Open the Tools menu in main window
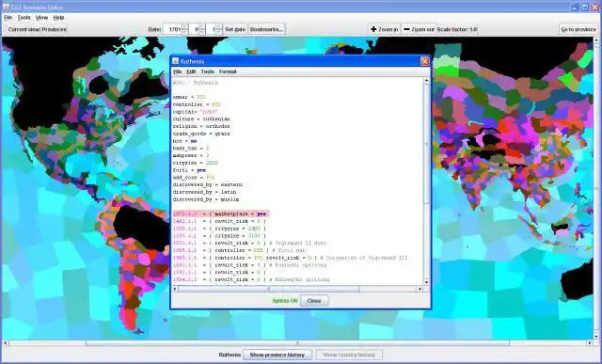The image size is (602, 364). 24,18
